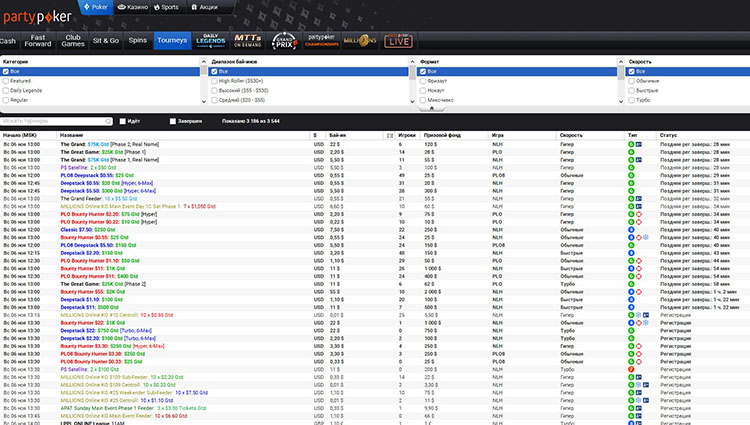Open PLO8 Deepstack $0.55: $25 Gtd tournament
This screenshot has width=750, height=425.
click(97, 175)
